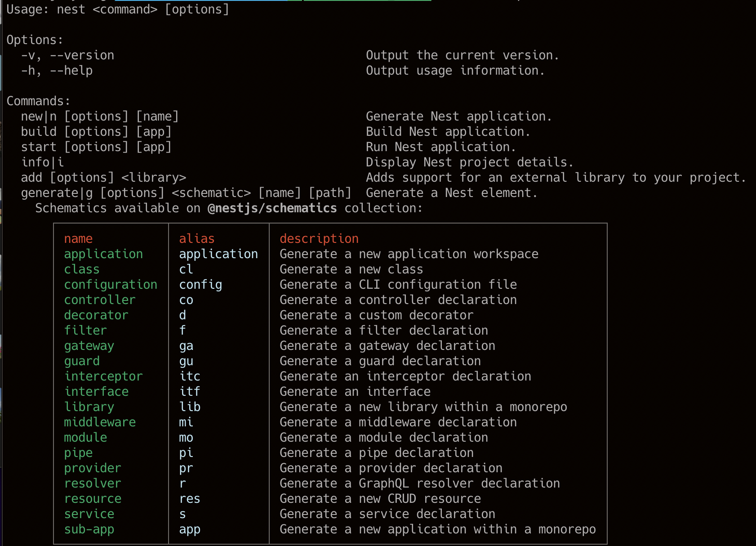
Task: Click the 'middleware' schematic name
Action: tap(100, 422)
